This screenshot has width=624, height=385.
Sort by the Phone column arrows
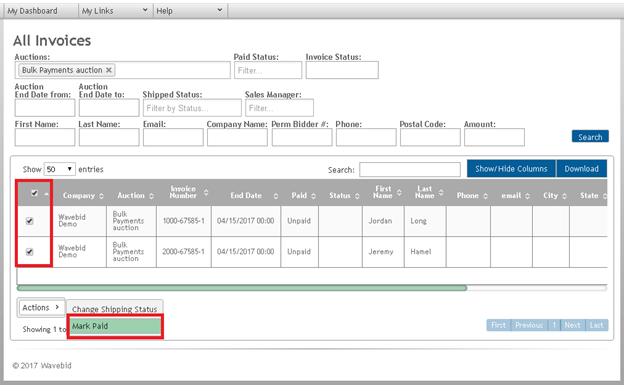(486, 196)
